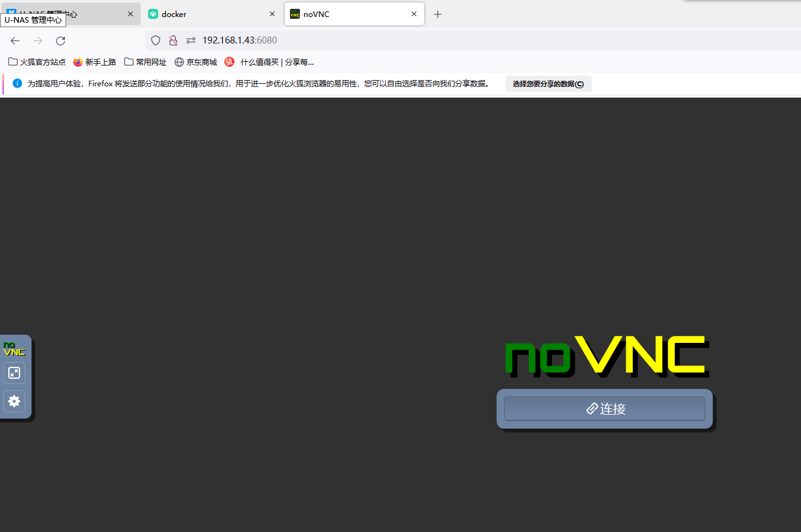Open the site connection settings icon

[190, 40]
